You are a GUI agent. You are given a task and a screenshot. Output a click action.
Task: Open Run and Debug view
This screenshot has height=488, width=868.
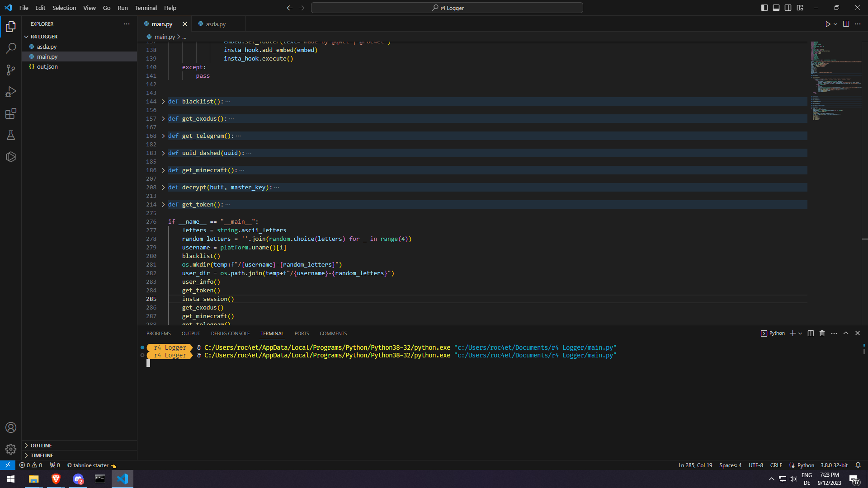coord(11,92)
